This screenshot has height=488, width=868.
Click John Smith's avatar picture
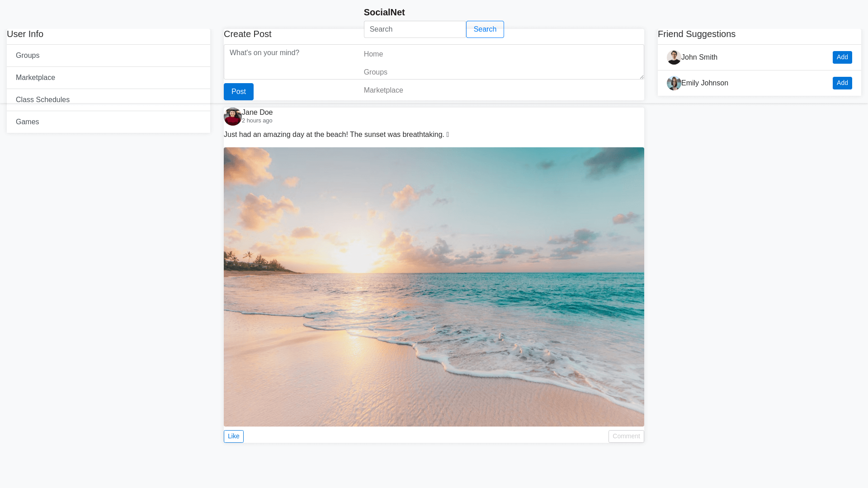tap(674, 57)
